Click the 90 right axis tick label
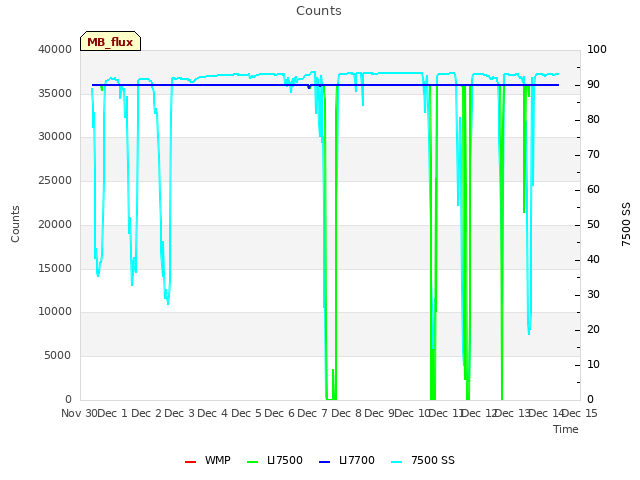The image size is (640, 480). coord(593,84)
